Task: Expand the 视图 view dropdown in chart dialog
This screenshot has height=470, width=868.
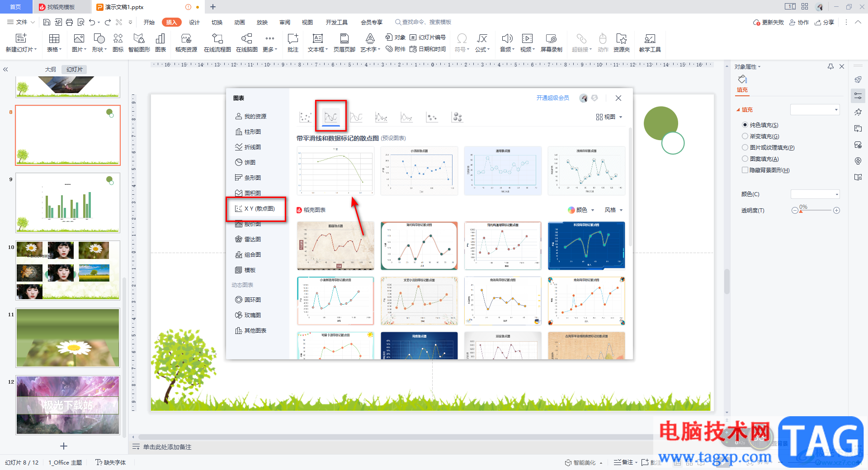Action: [609, 117]
